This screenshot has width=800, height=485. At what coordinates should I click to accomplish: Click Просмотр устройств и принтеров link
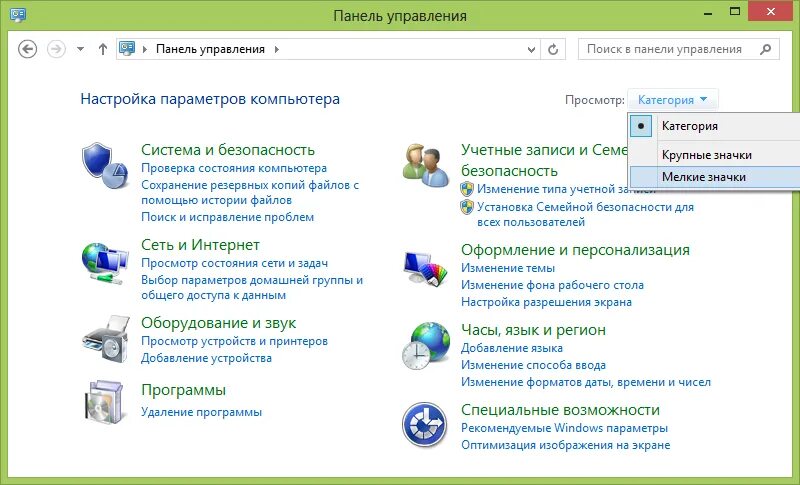point(234,341)
